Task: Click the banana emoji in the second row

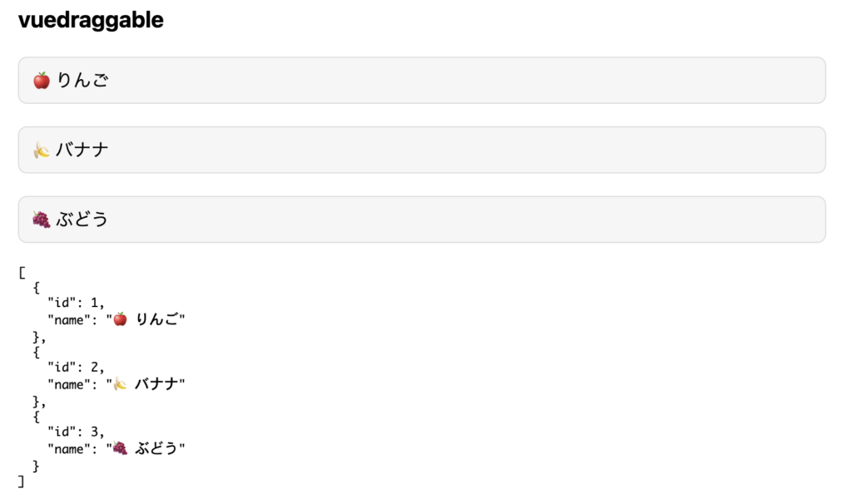Action: 42,150
